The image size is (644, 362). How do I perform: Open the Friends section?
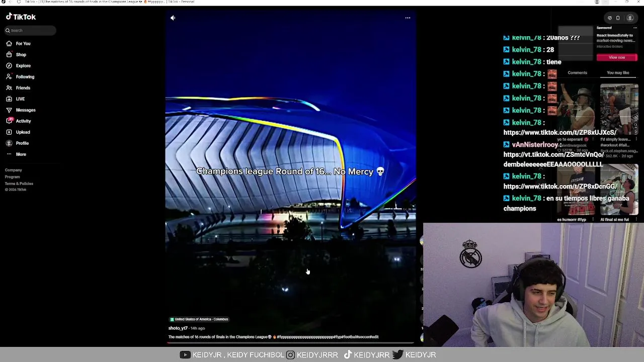point(18,88)
